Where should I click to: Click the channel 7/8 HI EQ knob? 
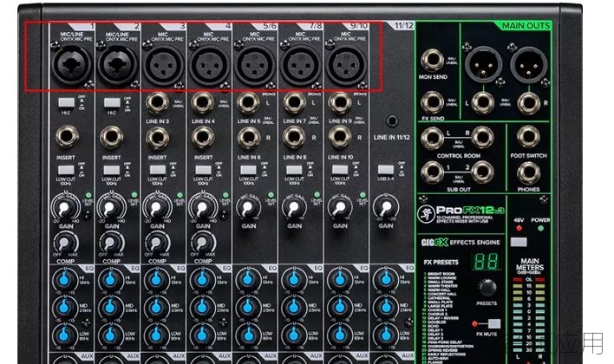coord(294,279)
